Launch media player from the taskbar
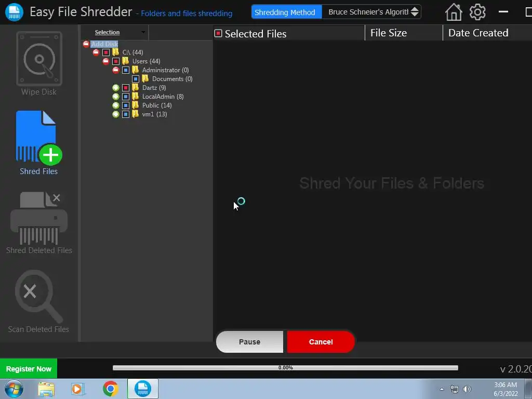The height and width of the screenshot is (399, 532). pyautogui.click(x=78, y=389)
